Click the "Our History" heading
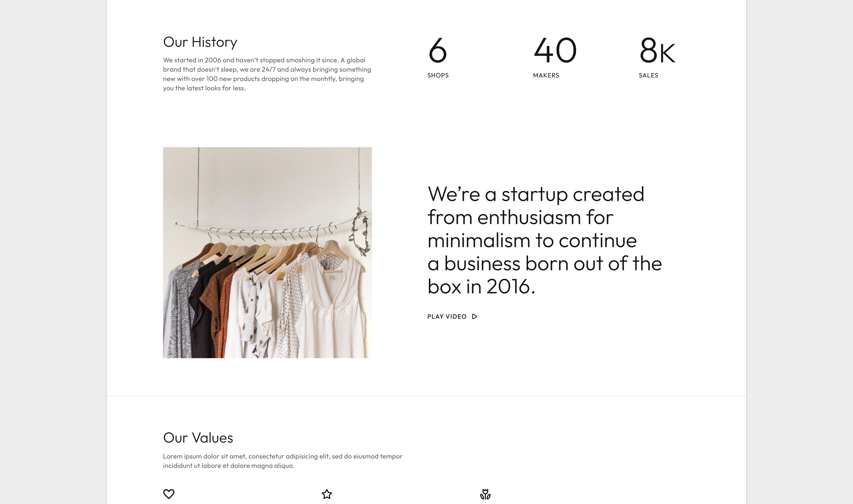The width and height of the screenshot is (853, 504). click(x=200, y=42)
